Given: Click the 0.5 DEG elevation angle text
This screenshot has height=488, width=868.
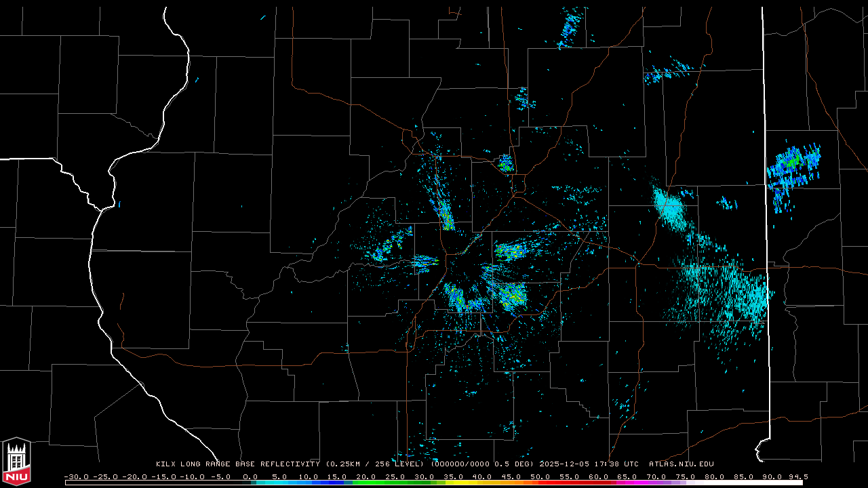Looking at the screenshot, I should point(515,464).
